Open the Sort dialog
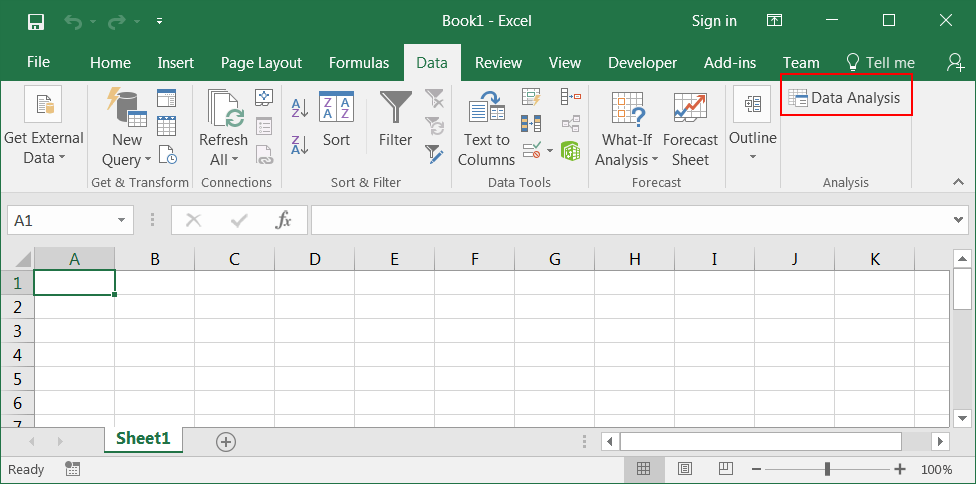Viewport: 976px width, 484px height. (x=336, y=118)
